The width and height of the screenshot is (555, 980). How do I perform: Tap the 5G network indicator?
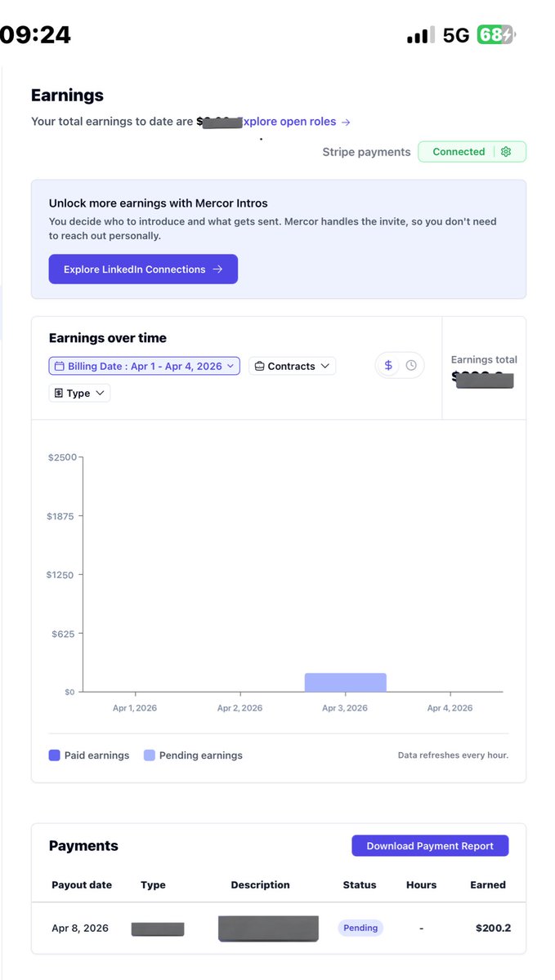(456, 36)
